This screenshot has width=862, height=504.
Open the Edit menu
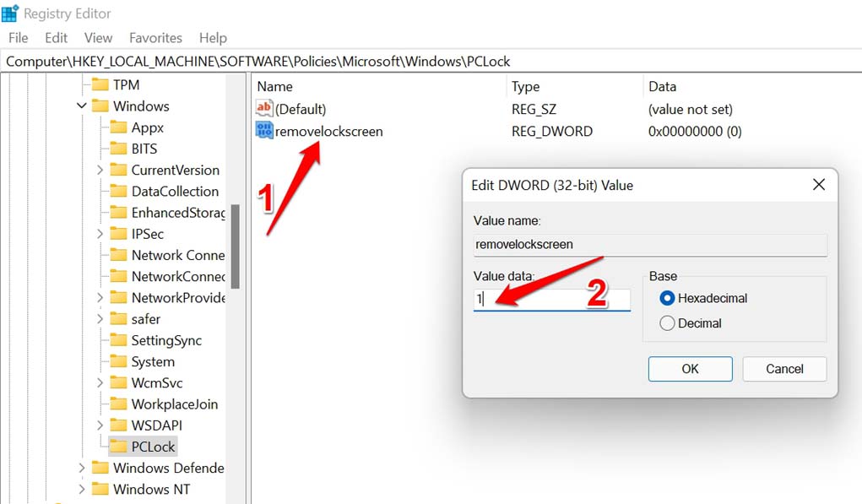(x=56, y=38)
